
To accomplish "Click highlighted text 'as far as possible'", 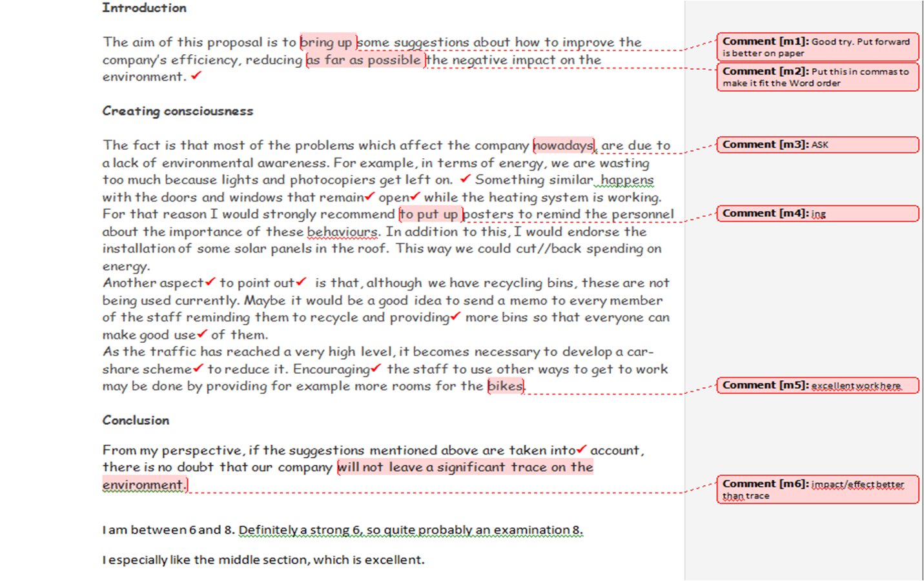I will click(x=365, y=59).
